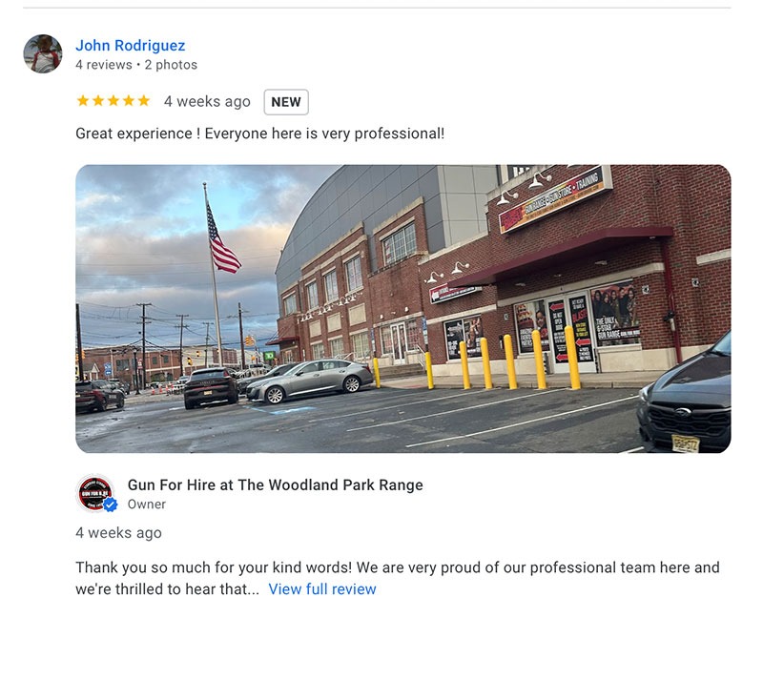Image resolution: width=763 pixels, height=700 pixels.
Task: Click the 'Owner' label under business name
Action: pyautogui.click(x=147, y=504)
